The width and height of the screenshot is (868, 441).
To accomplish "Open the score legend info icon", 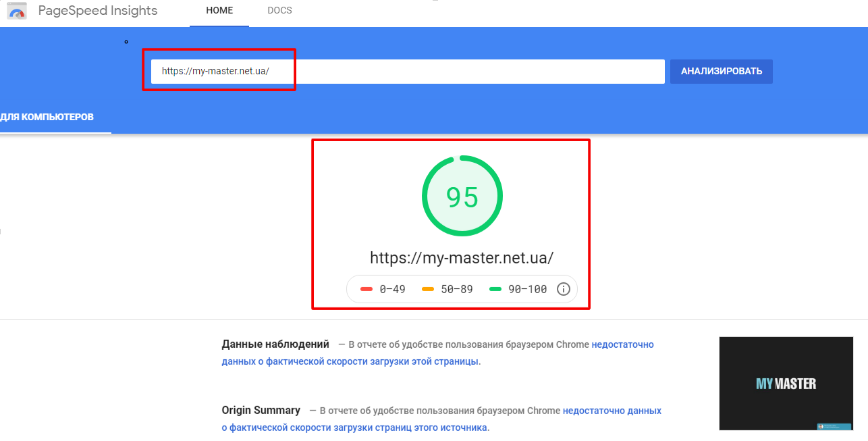I will pos(564,289).
